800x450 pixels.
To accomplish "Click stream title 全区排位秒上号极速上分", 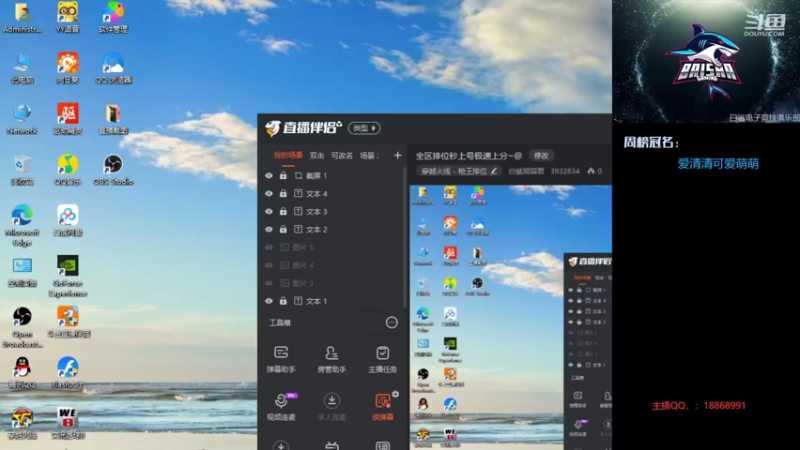I will [468, 156].
